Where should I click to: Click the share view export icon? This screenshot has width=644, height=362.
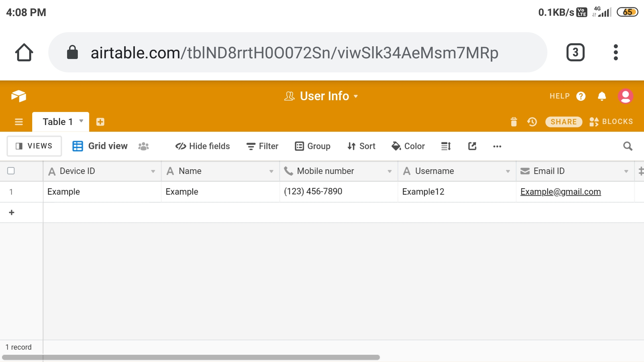472,146
